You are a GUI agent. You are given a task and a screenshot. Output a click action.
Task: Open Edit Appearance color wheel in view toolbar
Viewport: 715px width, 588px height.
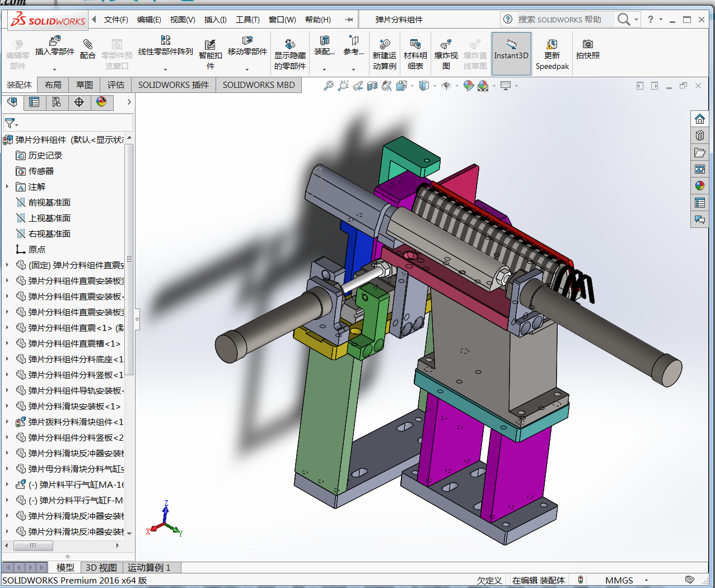[x=469, y=86]
